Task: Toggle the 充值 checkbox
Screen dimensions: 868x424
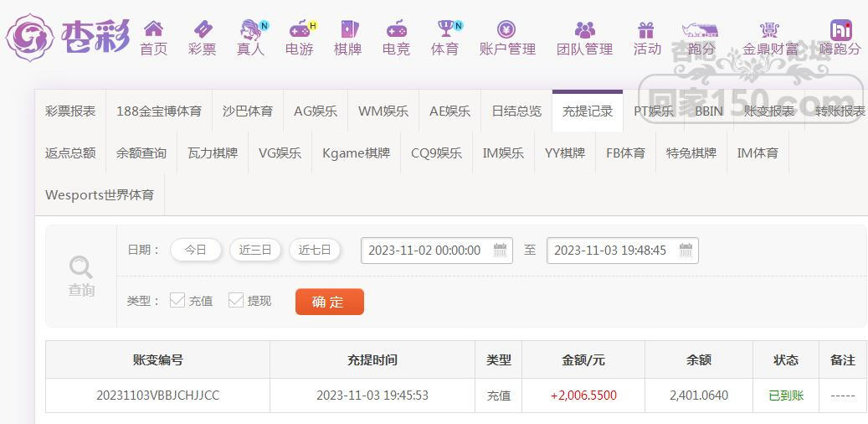Action: pyautogui.click(x=177, y=300)
